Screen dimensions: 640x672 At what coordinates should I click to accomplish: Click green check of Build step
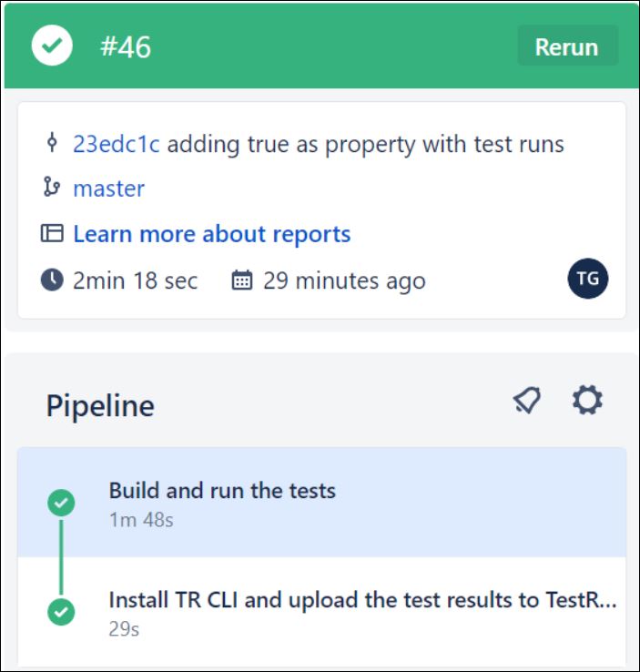61,502
